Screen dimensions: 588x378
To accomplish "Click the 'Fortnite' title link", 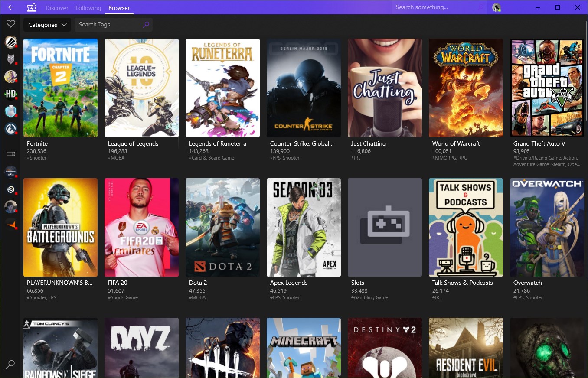I will [x=37, y=143].
